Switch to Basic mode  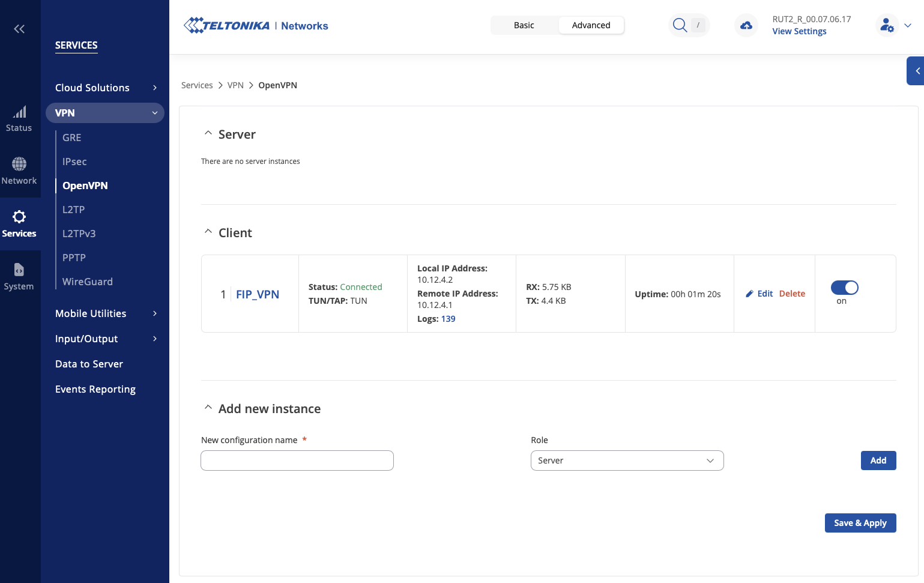(524, 25)
